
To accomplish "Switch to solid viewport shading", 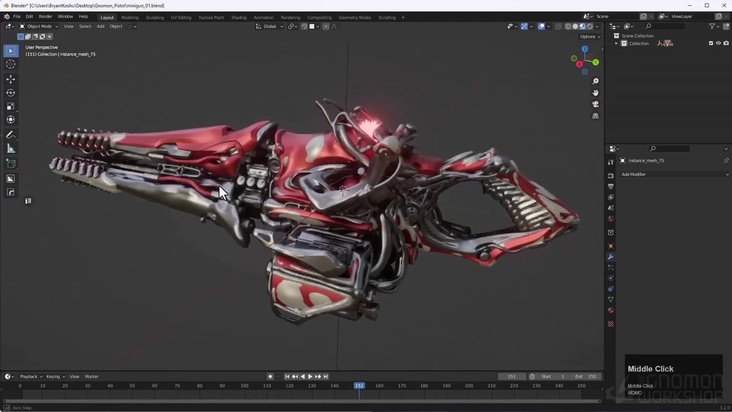I will (575, 27).
